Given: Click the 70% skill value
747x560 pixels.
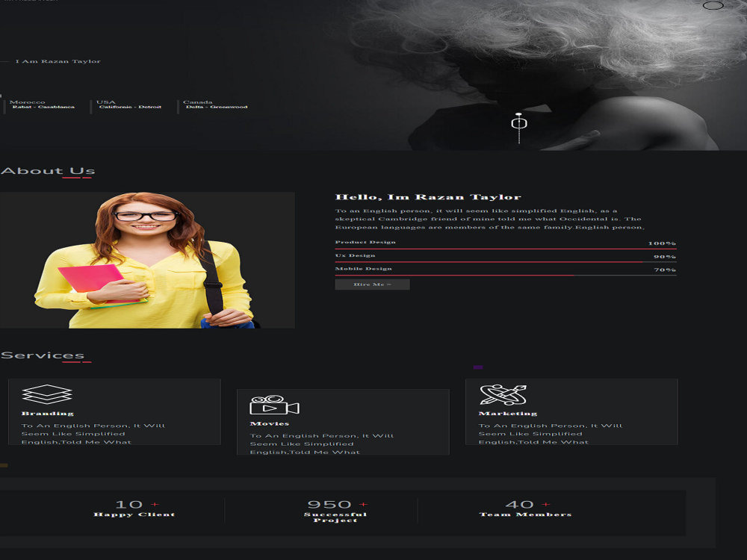Looking at the screenshot, I should click(665, 270).
